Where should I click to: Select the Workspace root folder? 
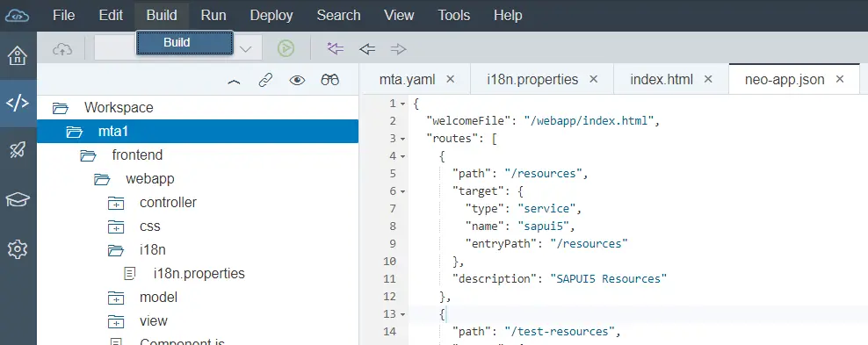(x=198, y=108)
